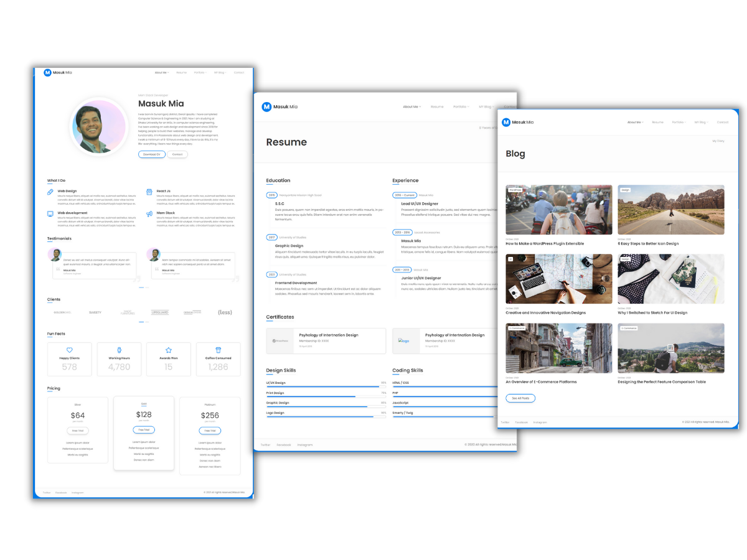Click the Awards Won star icon

168,350
